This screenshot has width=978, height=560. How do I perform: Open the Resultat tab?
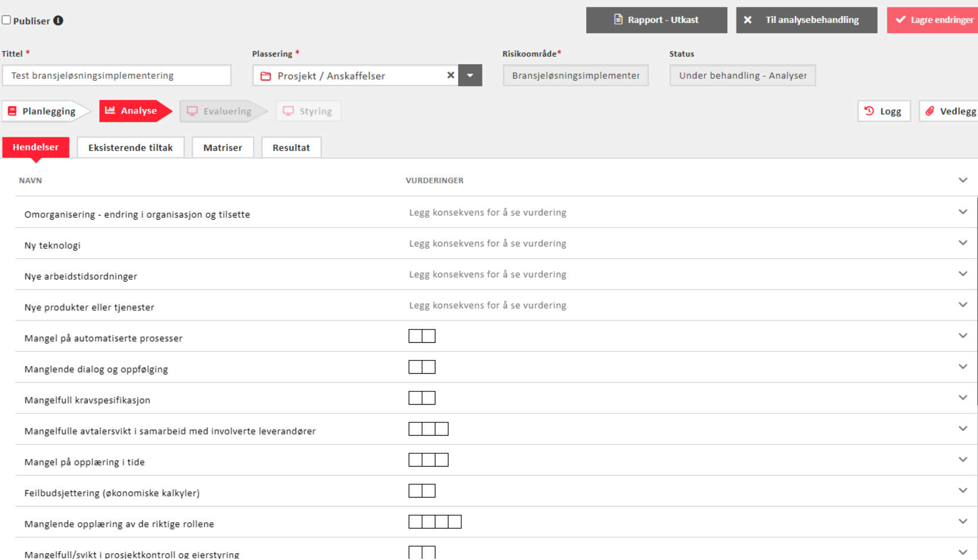click(291, 148)
